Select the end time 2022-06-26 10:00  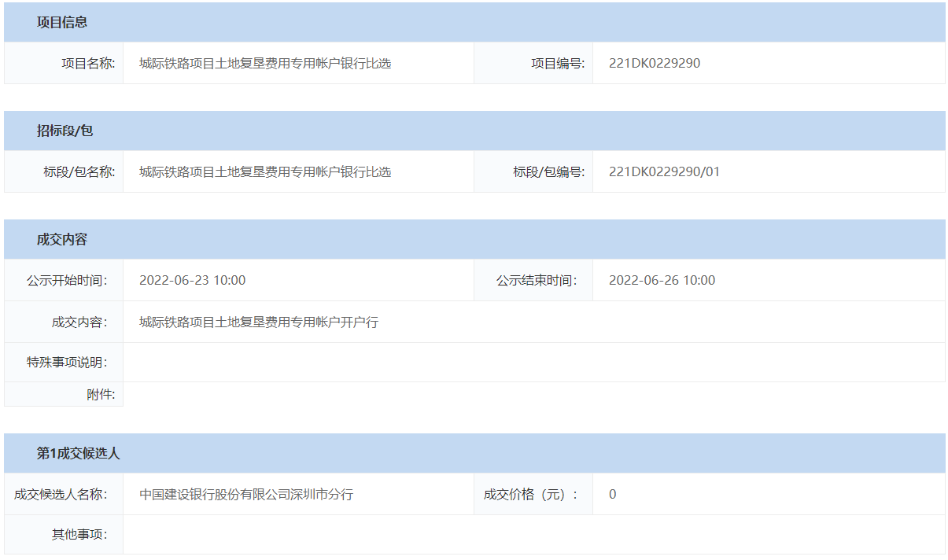(662, 280)
